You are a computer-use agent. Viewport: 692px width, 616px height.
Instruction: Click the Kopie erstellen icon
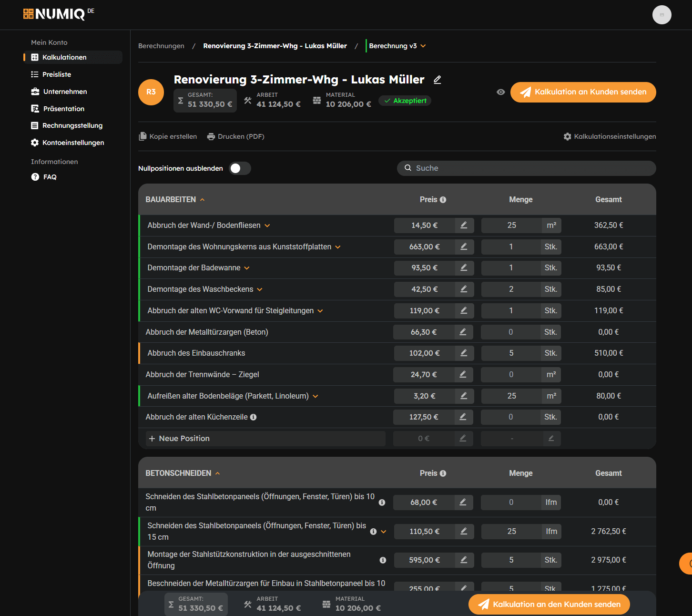(x=142, y=137)
